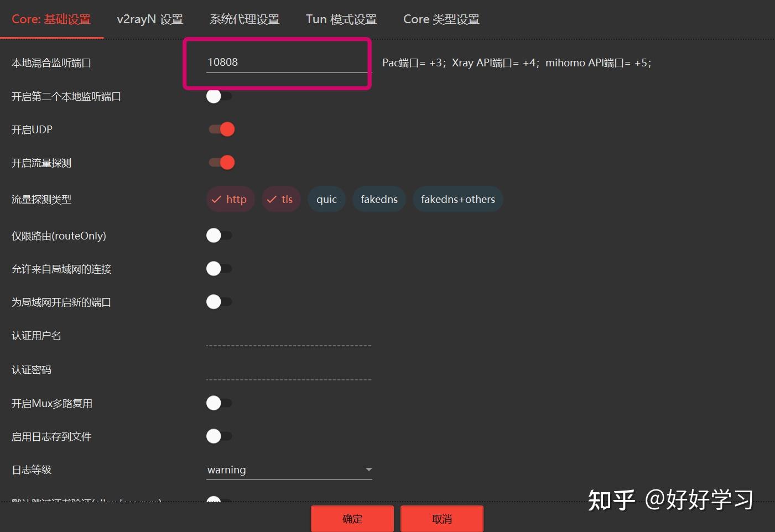Switch to the Tun 模式设置 tab

click(x=341, y=19)
